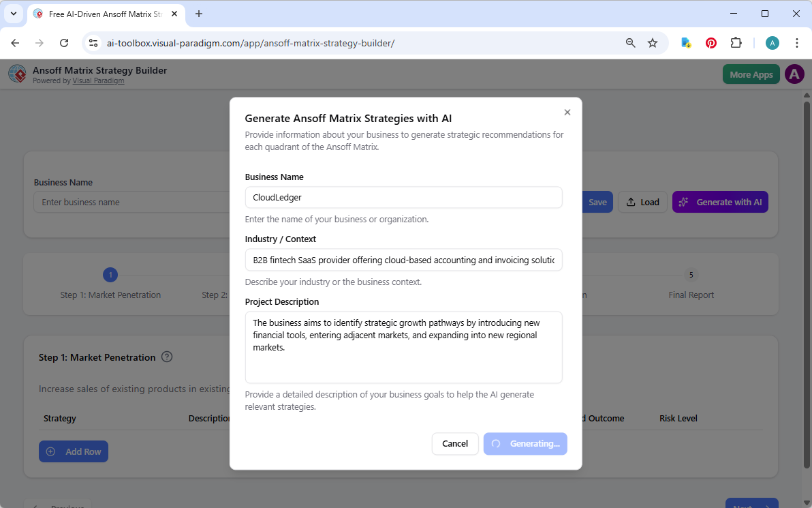This screenshot has height=508, width=812.
Task: Click inside the Project Description textarea
Action: (403, 346)
